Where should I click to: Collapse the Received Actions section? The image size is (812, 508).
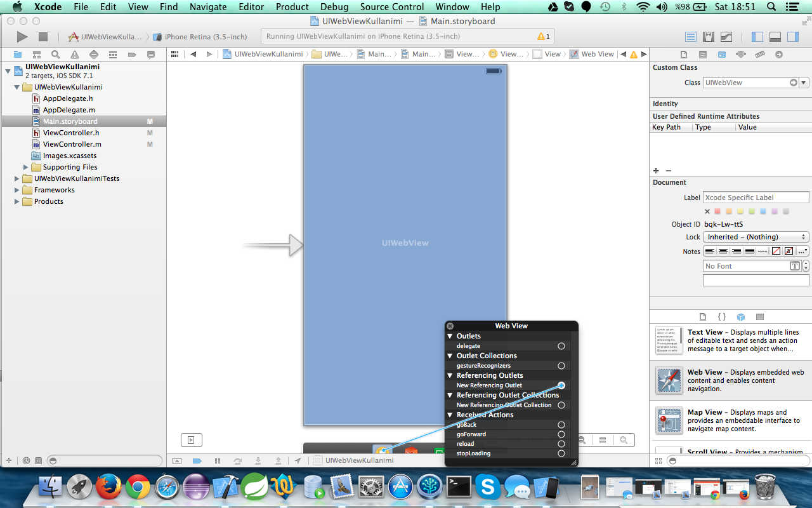click(450, 415)
